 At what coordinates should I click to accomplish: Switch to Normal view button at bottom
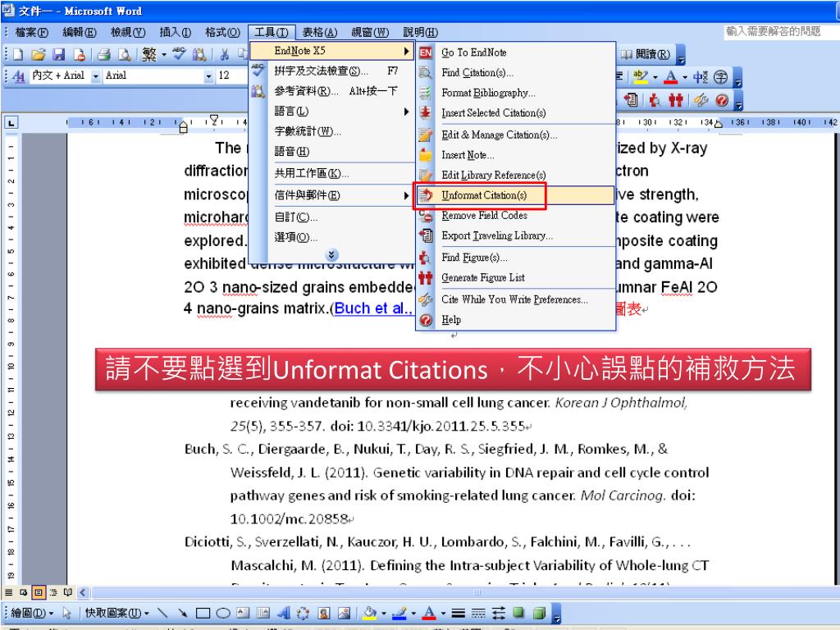click(x=8, y=592)
